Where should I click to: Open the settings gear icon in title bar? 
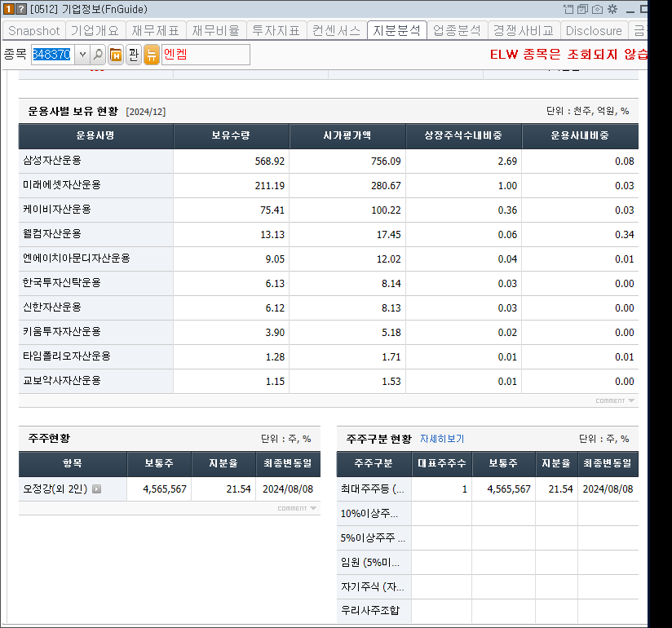612,9
